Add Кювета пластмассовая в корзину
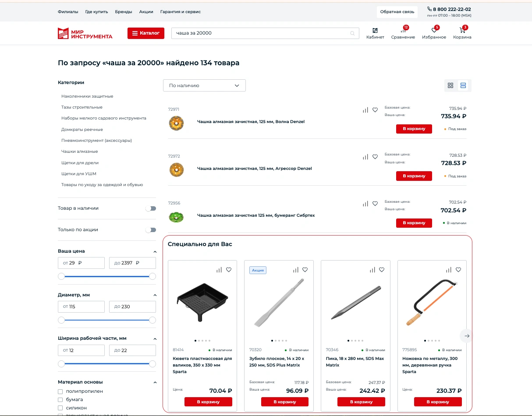Screen dimensions: 532x416 [x=208, y=402]
